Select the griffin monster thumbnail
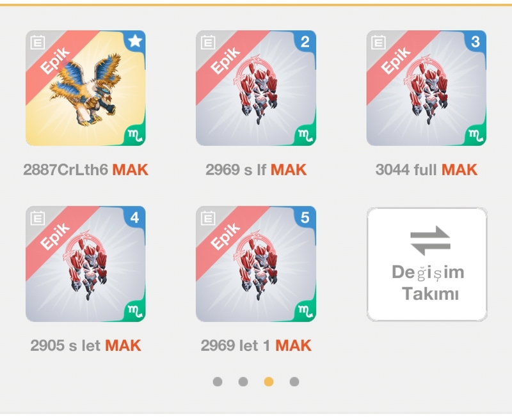512x420 pixels. pyautogui.click(x=86, y=88)
